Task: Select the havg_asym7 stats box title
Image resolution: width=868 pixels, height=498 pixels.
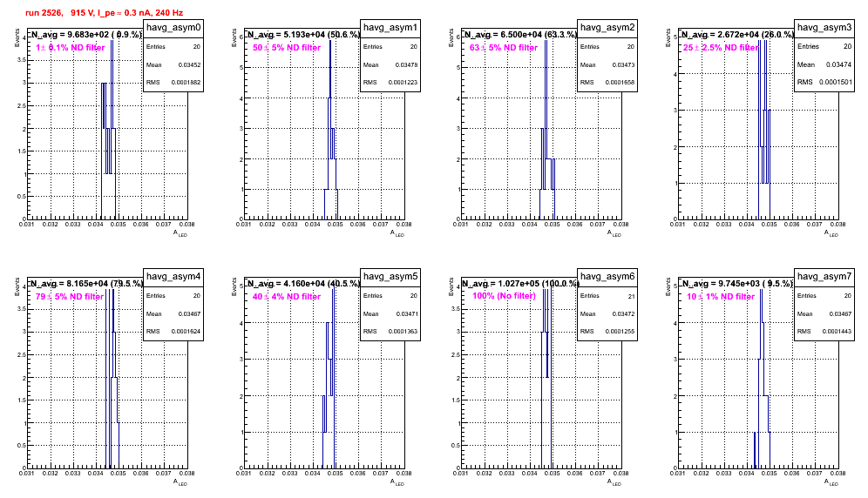Action: (x=824, y=277)
